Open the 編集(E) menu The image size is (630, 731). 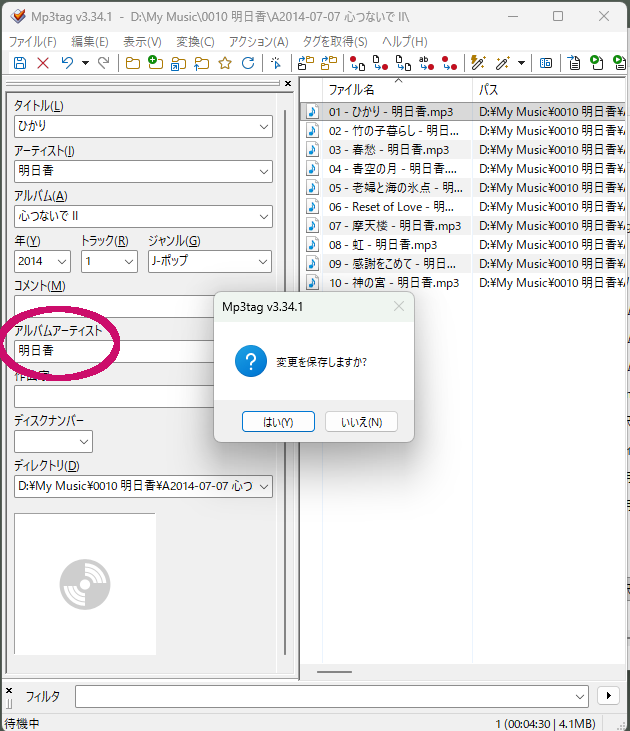pos(90,41)
